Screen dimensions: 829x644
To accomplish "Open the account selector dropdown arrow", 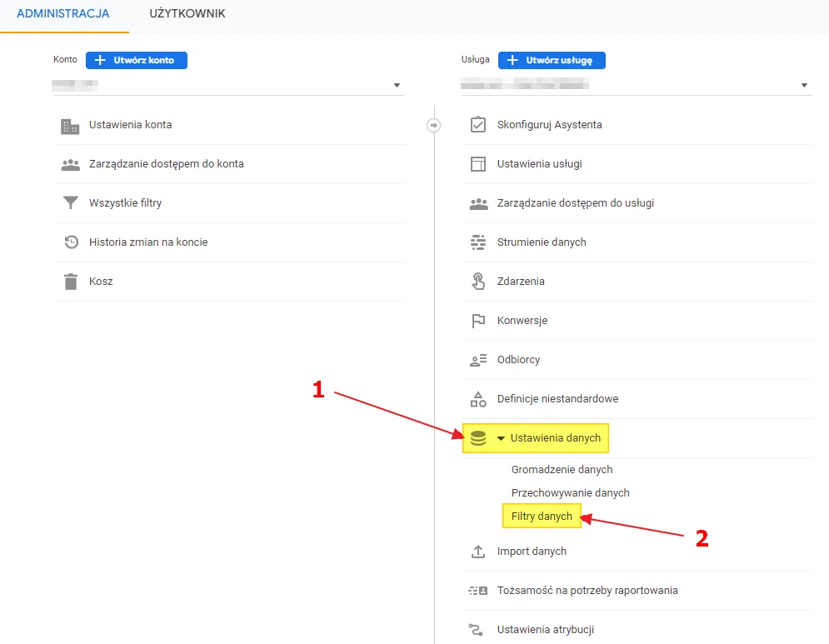I will tap(397, 85).
